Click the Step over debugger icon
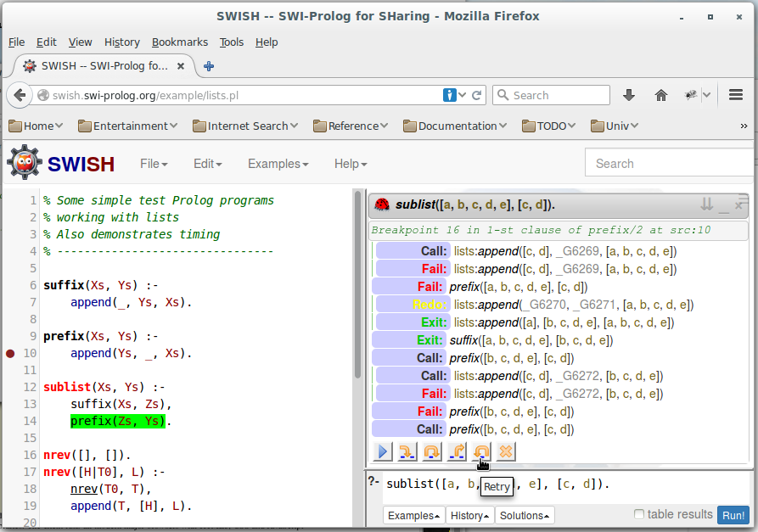Screen dimensions: 758x532 click(432, 452)
